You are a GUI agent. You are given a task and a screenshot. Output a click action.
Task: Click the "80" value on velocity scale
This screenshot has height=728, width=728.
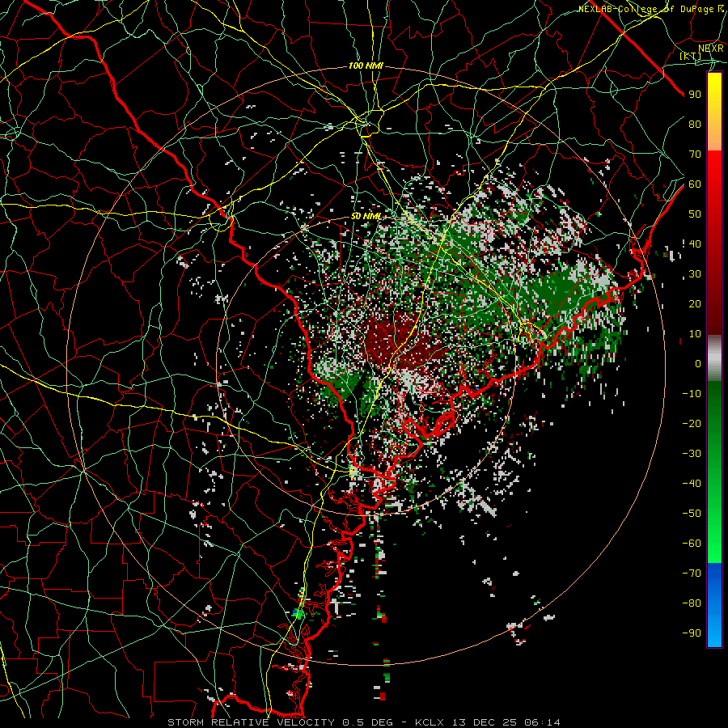tap(695, 125)
